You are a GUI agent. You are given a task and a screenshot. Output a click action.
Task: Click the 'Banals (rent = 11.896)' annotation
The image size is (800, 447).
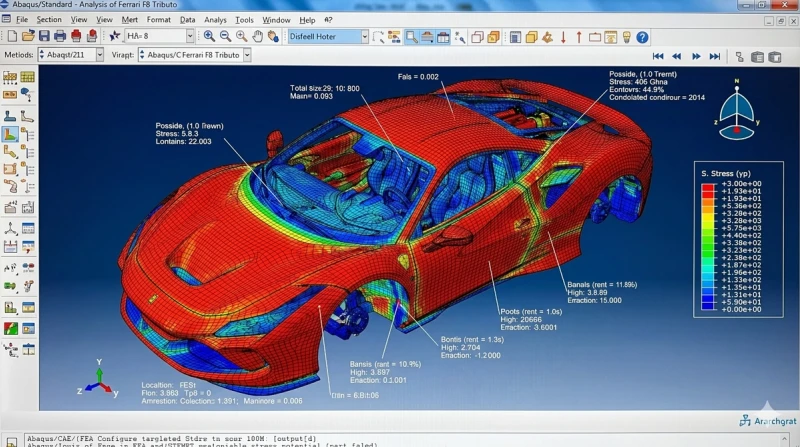[602, 285]
